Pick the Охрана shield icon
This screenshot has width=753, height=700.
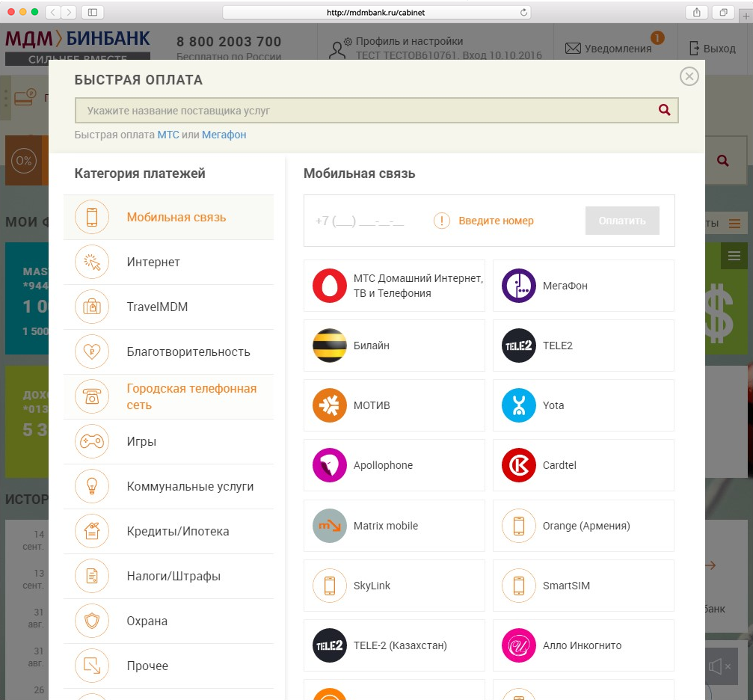tap(92, 621)
